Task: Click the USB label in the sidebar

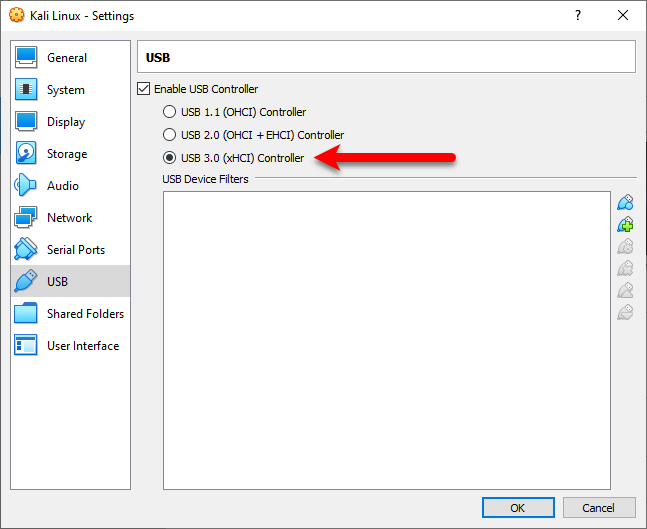Action: [x=57, y=282]
